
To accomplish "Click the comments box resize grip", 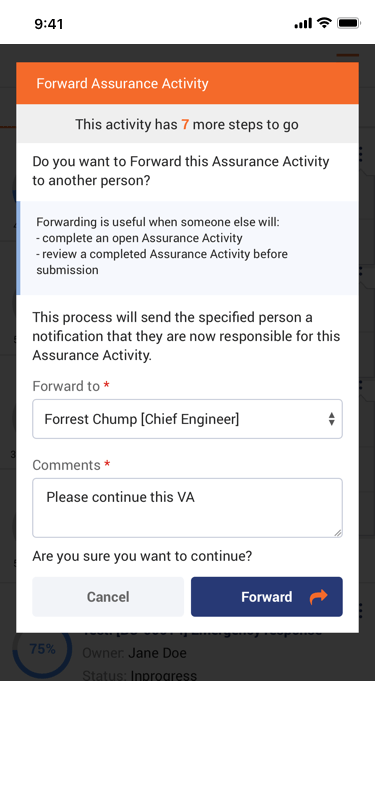I will 337,532.
